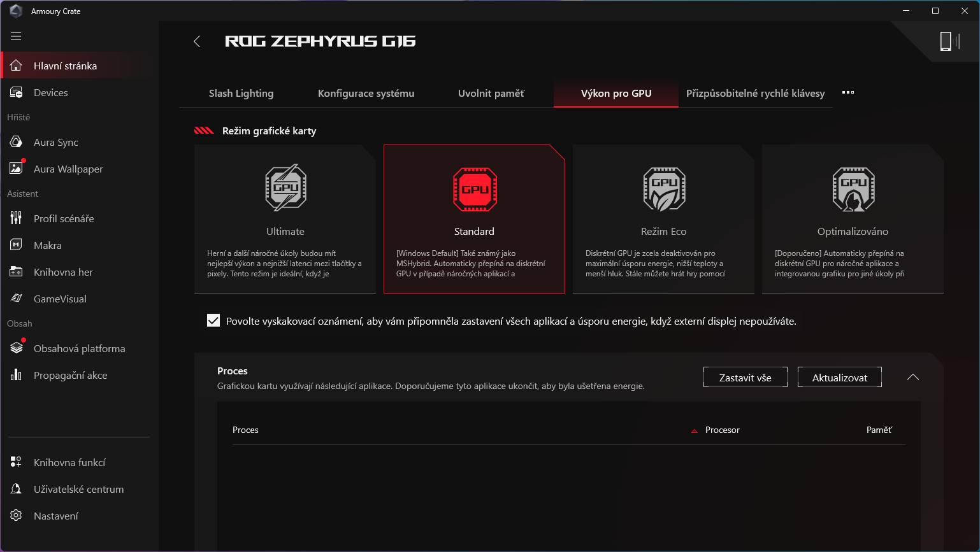Viewport: 980px width, 552px height.
Task: Click the Aura Sync sidebar icon
Action: [x=17, y=142]
